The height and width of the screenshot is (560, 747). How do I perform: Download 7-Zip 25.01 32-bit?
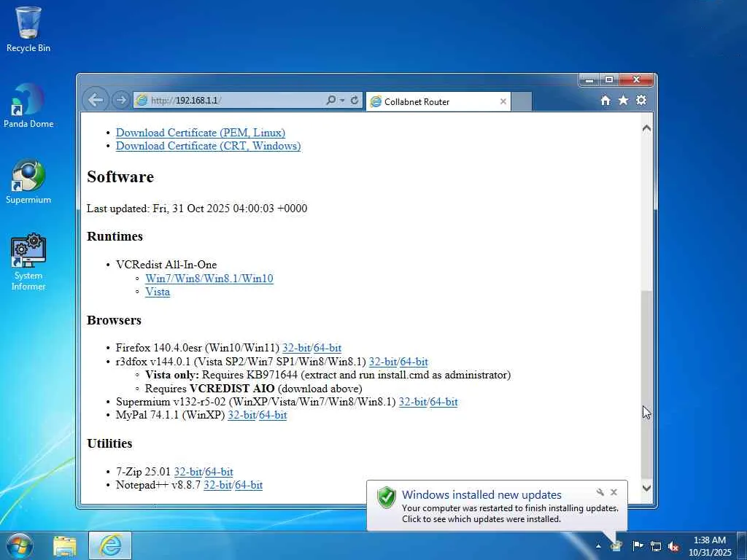click(x=187, y=472)
